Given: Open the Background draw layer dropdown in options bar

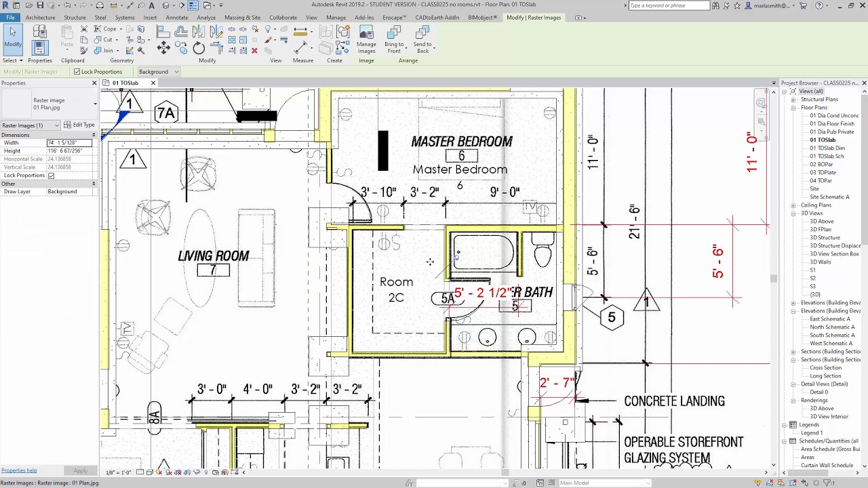Looking at the screenshot, I should 159,72.
